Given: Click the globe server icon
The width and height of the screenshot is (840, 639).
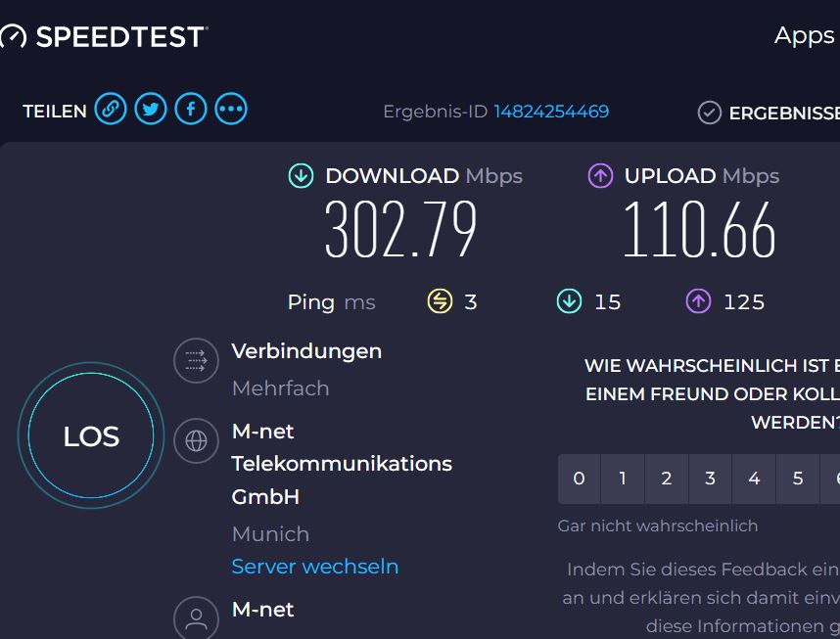Looking at the screenshot, I should point(196,440).
